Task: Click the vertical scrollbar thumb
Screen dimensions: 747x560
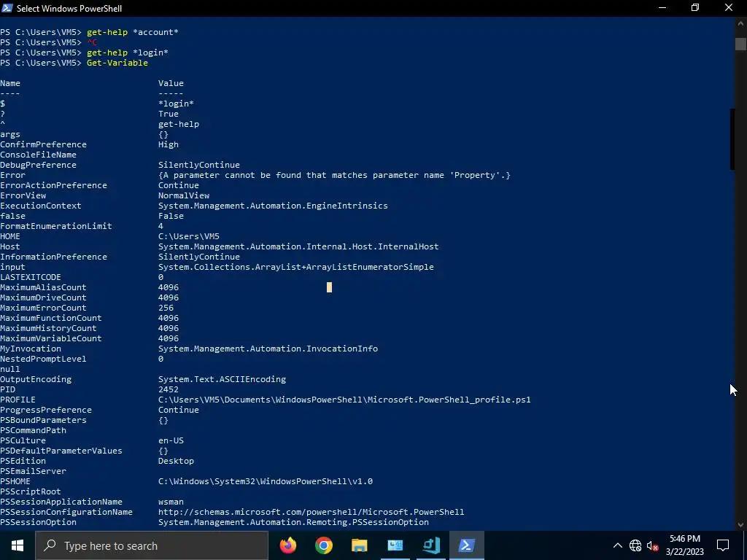Action: (741, 43)
